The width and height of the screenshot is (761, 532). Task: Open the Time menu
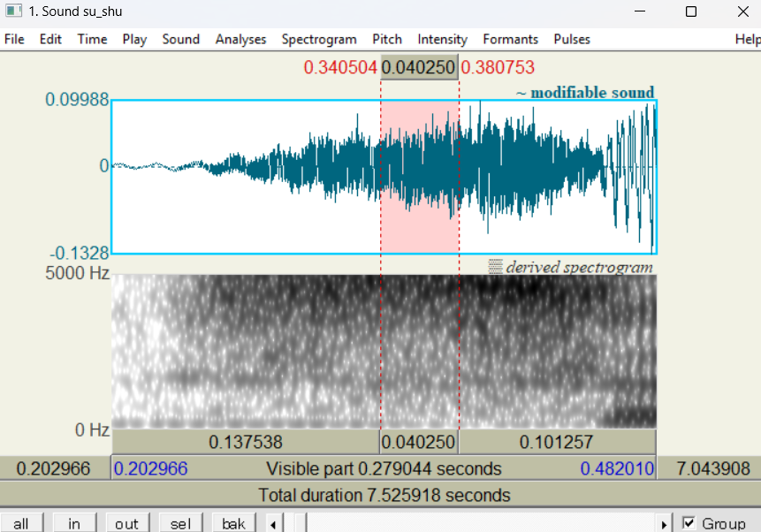click(92, 39)
